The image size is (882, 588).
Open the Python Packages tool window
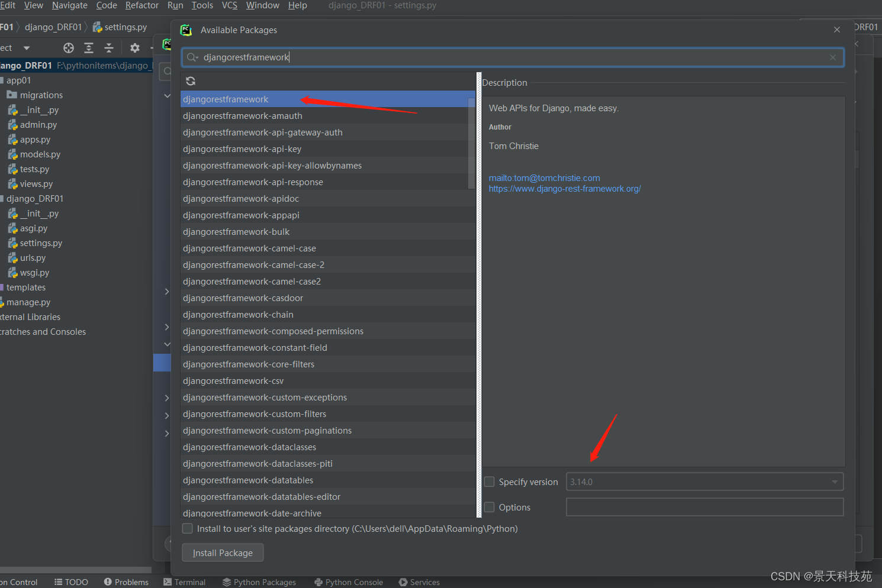click(264, 581)
